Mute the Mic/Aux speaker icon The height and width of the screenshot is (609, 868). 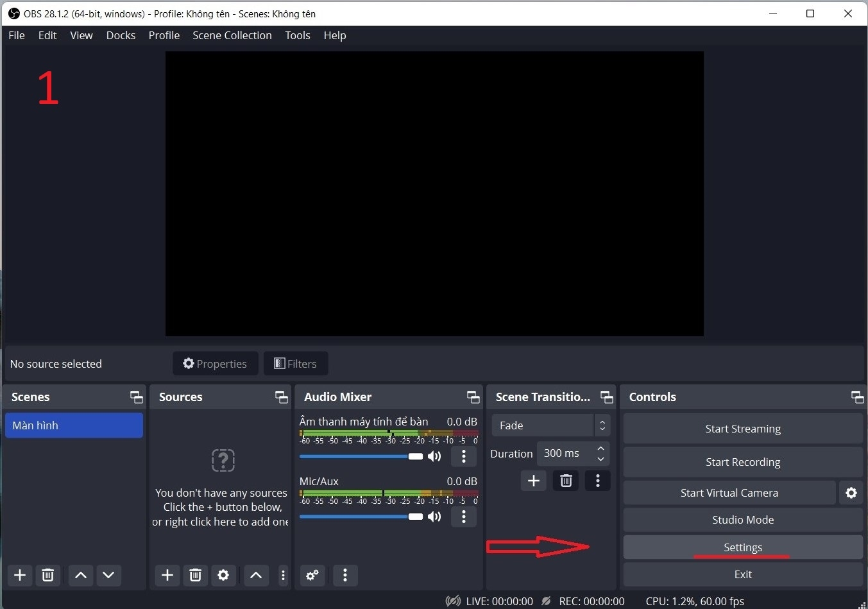435,517
